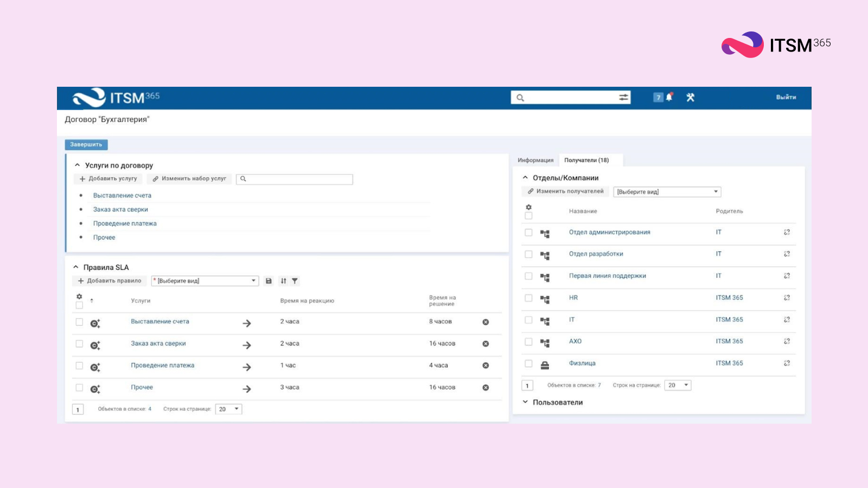
Task: Click the Добавить услугу button
Action: point(108,178)
